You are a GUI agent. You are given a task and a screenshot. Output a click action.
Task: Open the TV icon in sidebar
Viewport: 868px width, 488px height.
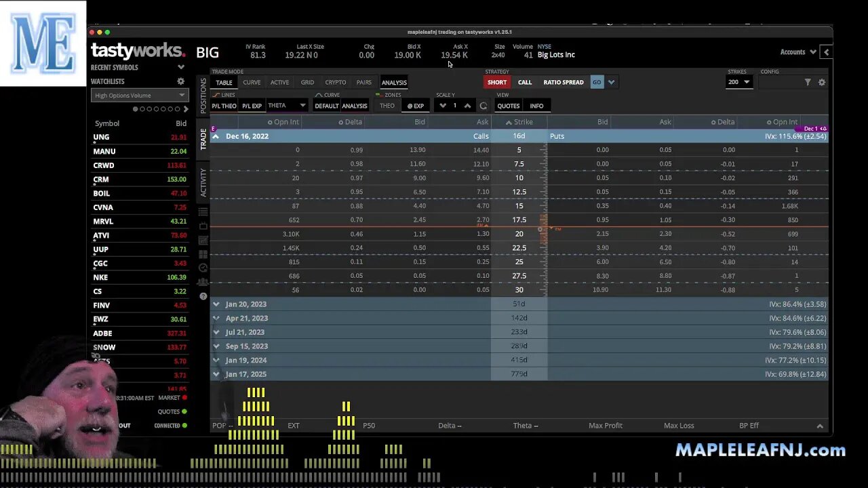(x=203, y=226)
